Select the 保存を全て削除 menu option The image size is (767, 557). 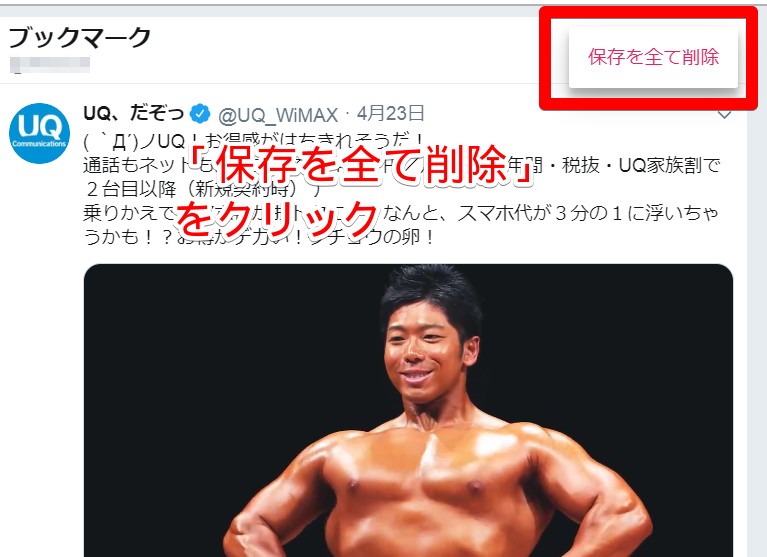(x=653, y=57)
